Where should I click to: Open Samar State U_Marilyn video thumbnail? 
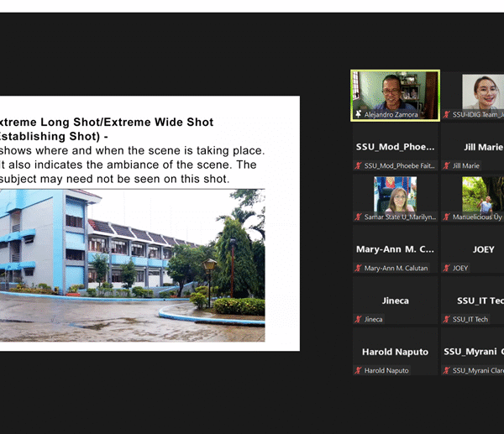[x=395, y=195]
